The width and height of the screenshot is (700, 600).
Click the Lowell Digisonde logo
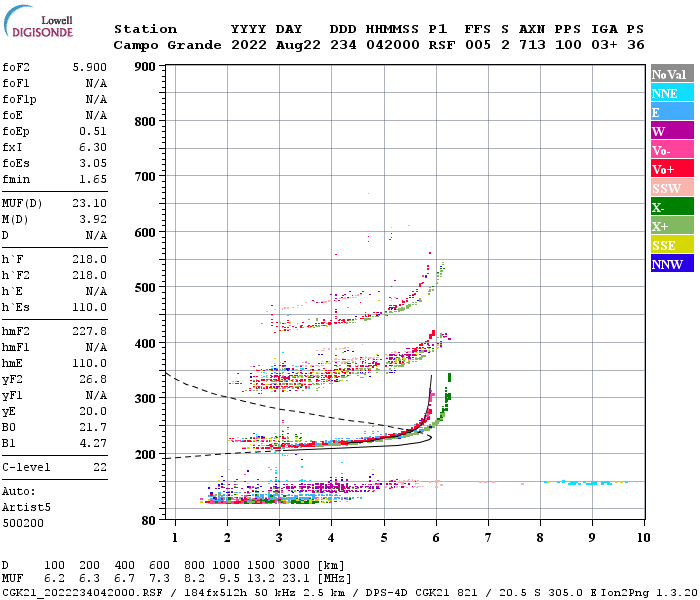pyautogui.click(x=38, y=21)
